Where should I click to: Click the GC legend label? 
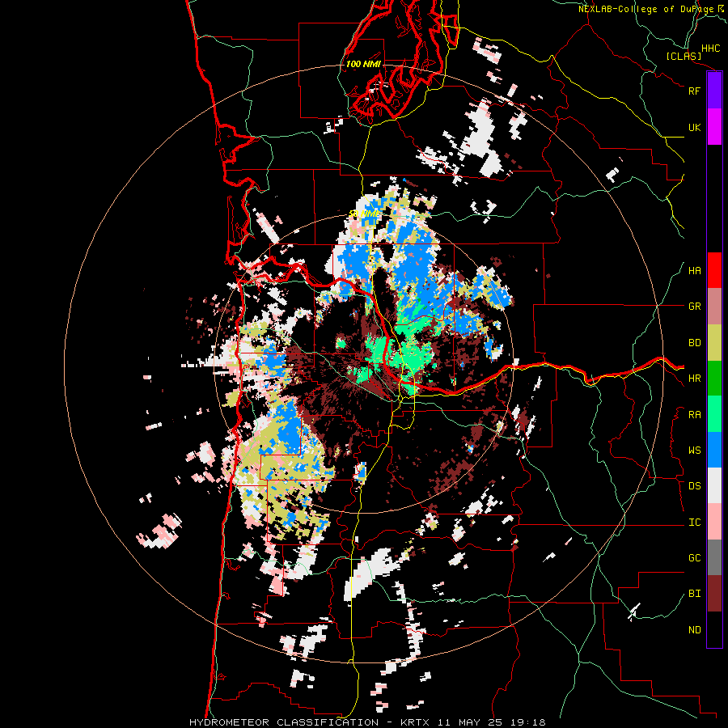(x=694, y=558)
